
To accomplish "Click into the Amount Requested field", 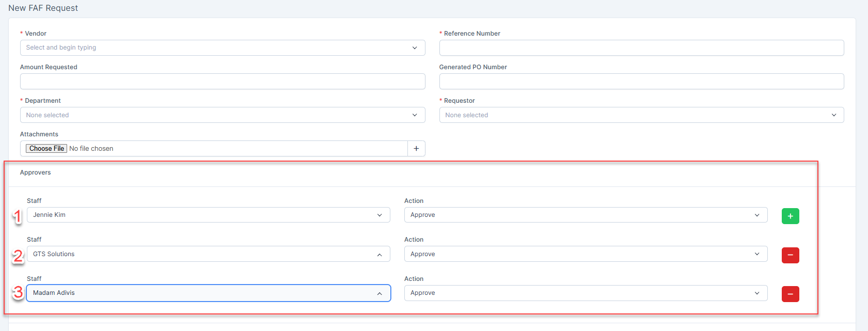I will point(223,82).
